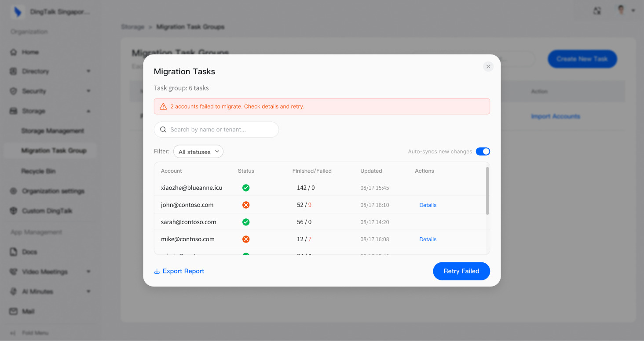Viewport: 644px width, 341px height.
Task: Click the DingTalk logo icon
Action: [18, 12]
